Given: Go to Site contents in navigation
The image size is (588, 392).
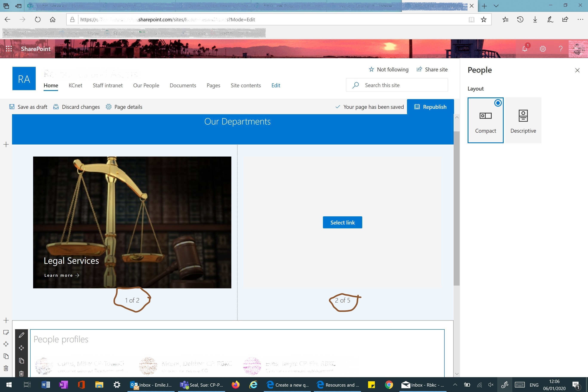Looking at the screenshot, I should (245, 86).
